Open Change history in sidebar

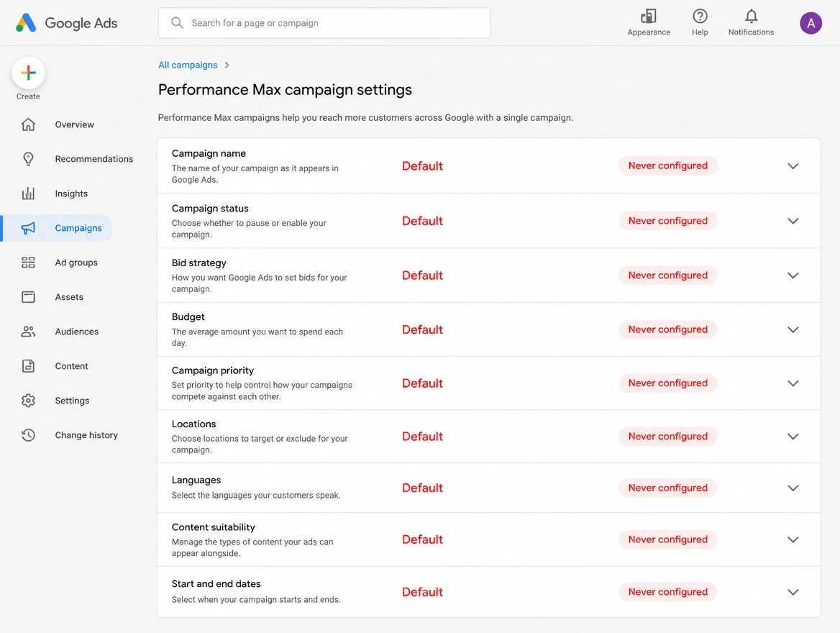click(x=86, y=434)
